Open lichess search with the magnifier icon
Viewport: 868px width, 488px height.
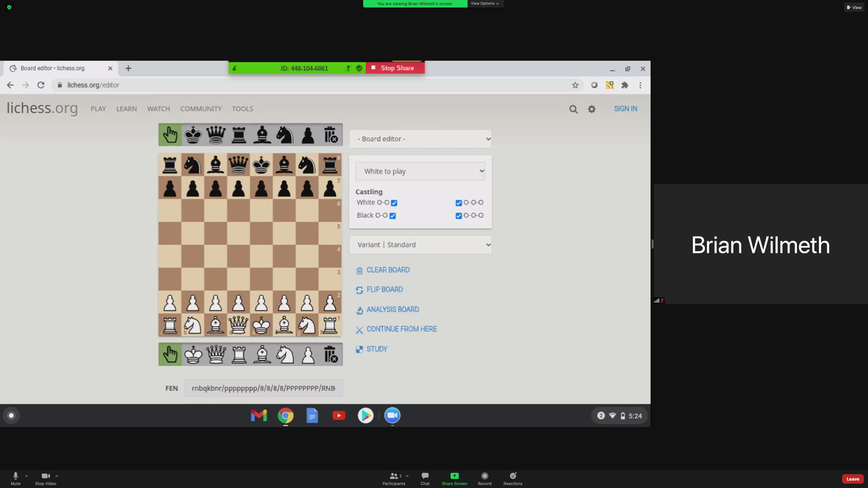(573, 109)
